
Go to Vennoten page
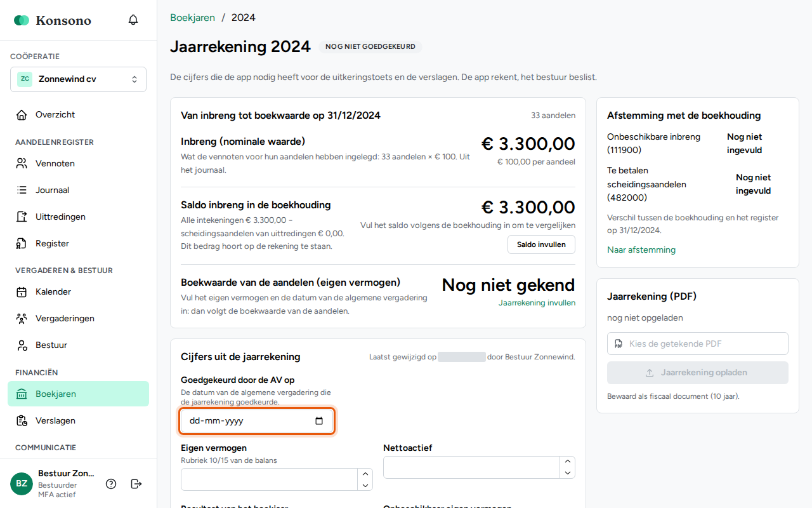[x=78, y=164]
